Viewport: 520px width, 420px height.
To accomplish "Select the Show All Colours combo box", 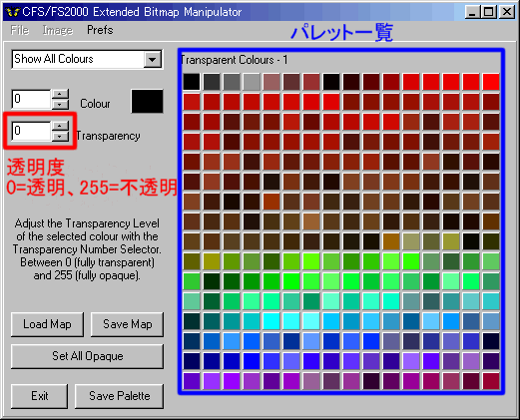I will click(87, 60).
